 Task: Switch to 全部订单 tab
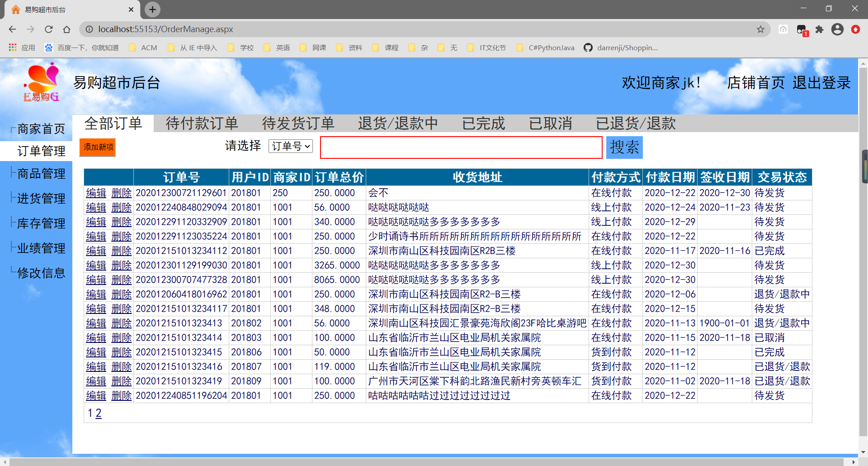tap(113, 124)
